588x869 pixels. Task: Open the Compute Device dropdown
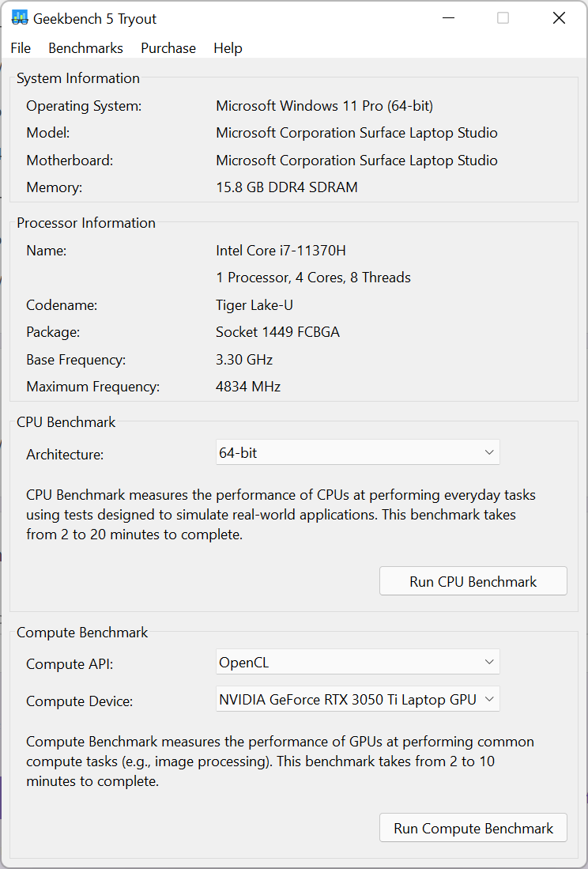tap(357, 699)
